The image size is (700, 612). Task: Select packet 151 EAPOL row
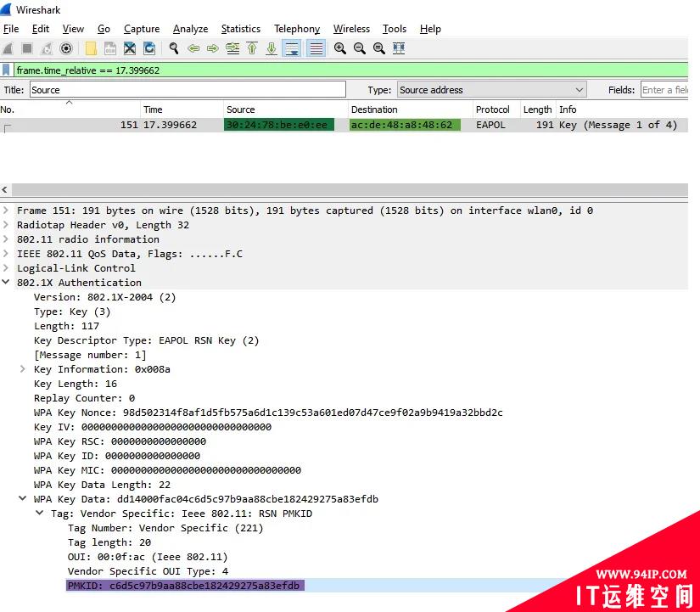click(x=344, y=125)
